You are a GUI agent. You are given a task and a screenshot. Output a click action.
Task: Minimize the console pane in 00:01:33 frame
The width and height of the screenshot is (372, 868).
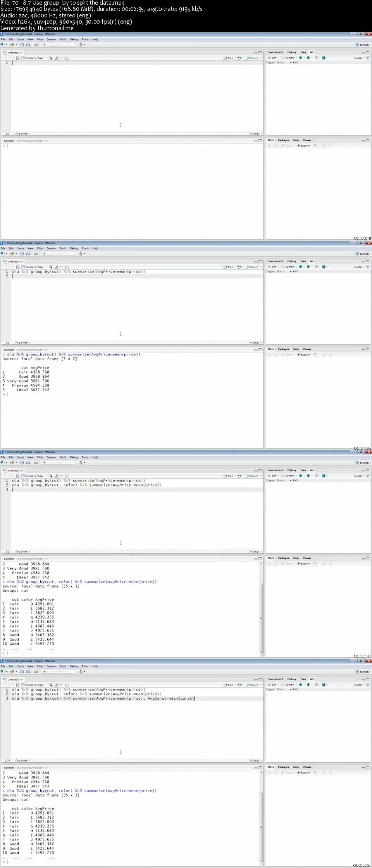256,559
